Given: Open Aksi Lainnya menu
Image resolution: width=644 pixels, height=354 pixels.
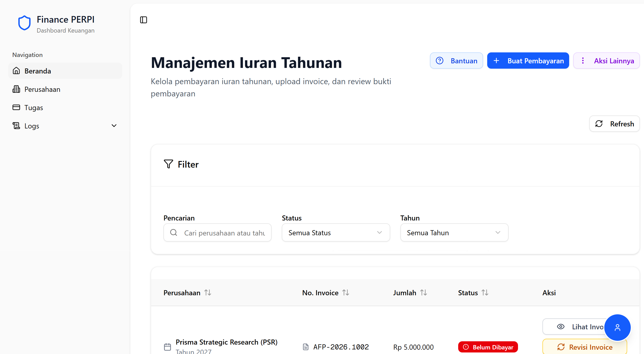Looking at the screenshot, I should [x=606, y=61].
